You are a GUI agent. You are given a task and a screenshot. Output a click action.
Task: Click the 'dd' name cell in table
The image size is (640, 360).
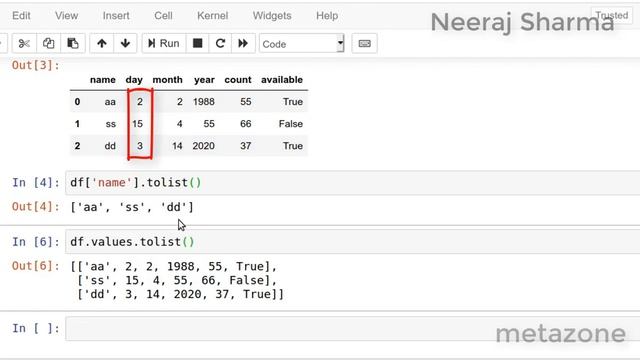(110, 146)
